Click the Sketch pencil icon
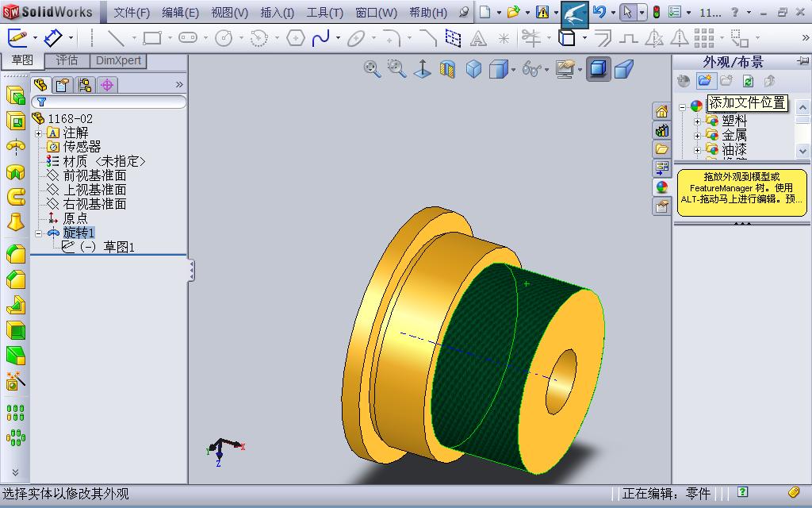The height and width of the screenshot is (508, 812). point(17,38)
